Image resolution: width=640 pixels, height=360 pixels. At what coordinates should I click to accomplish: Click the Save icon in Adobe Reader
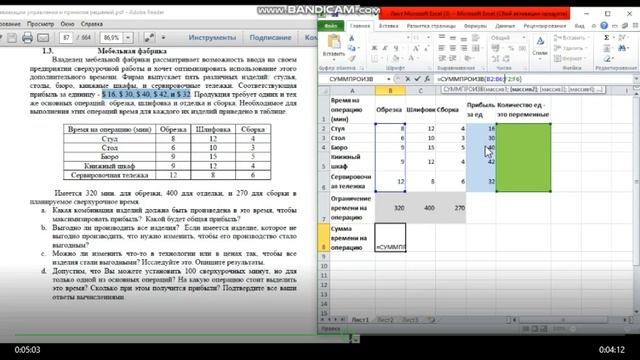point(12,38)
